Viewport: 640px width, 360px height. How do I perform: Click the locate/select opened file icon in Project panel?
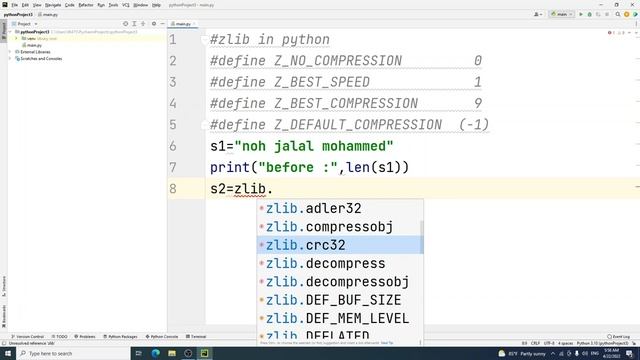pyautogui.click(x=126, y=24)
